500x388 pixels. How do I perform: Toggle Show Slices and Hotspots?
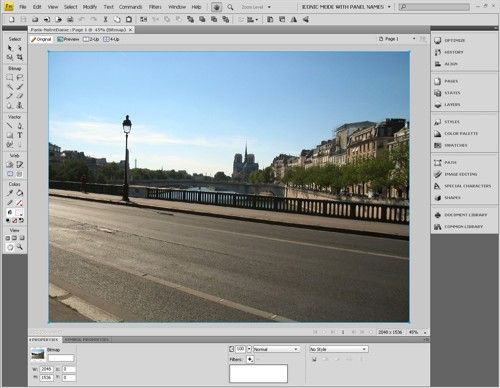pos(20,174)
